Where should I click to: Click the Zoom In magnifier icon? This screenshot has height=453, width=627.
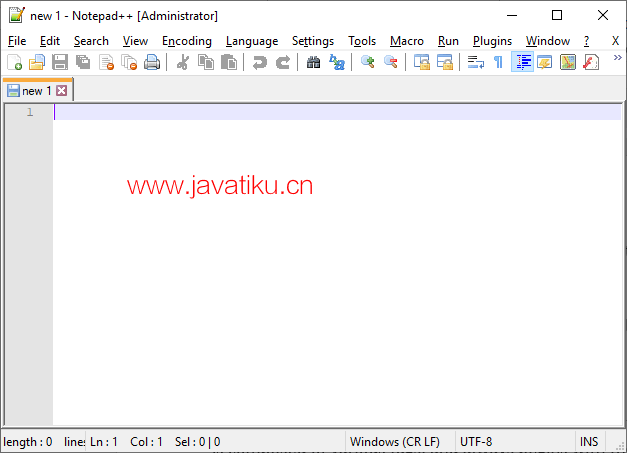click(367, 62)
